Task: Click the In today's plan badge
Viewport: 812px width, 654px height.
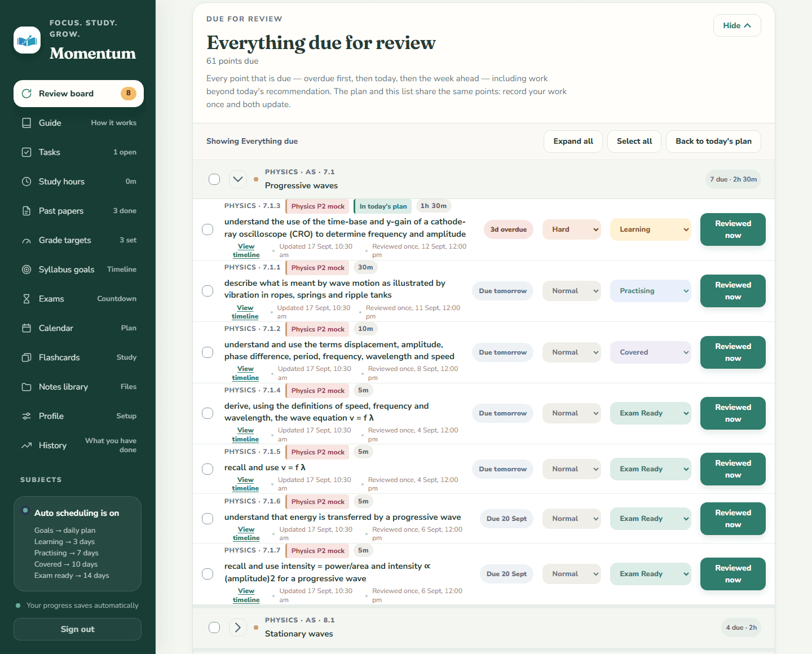Action: pyautogui.click(x=382, y=206)
